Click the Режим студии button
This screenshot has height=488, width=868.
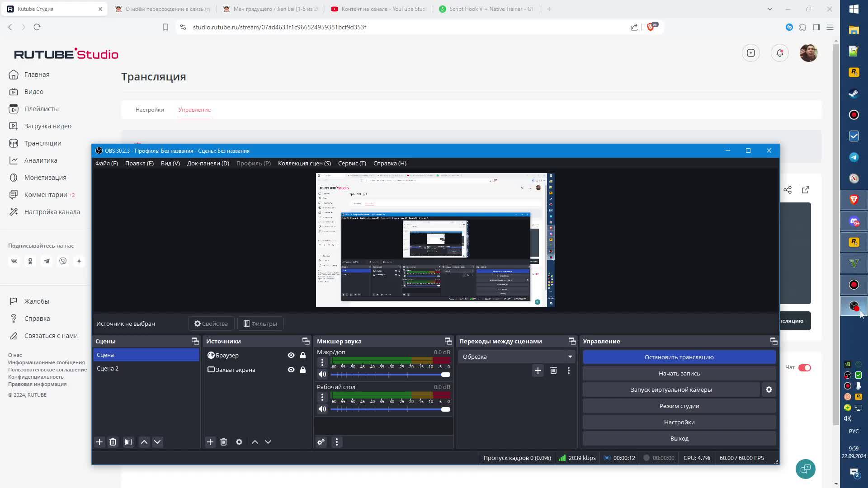click(x=679, y=406)
